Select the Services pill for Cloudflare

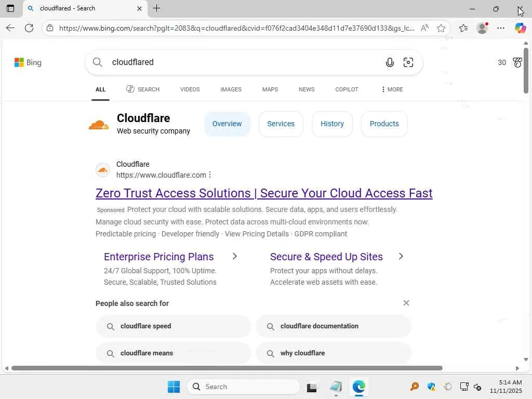tap(281, 124)
